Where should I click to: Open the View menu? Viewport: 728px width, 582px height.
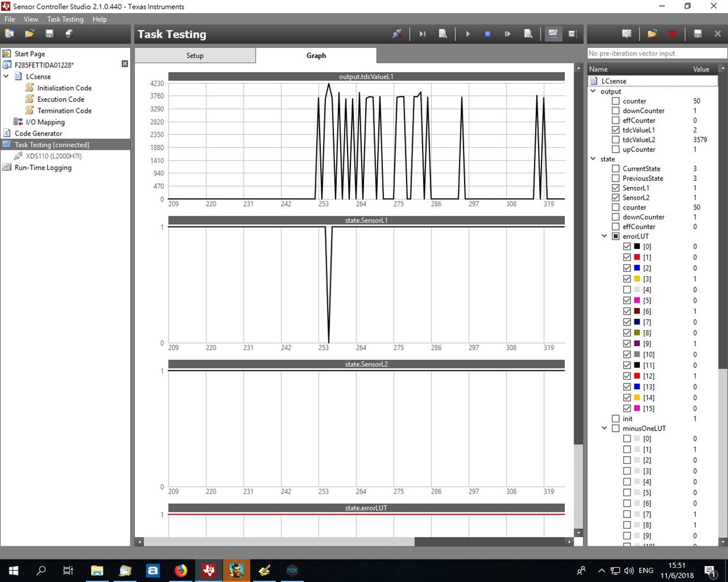pos(31,19)
